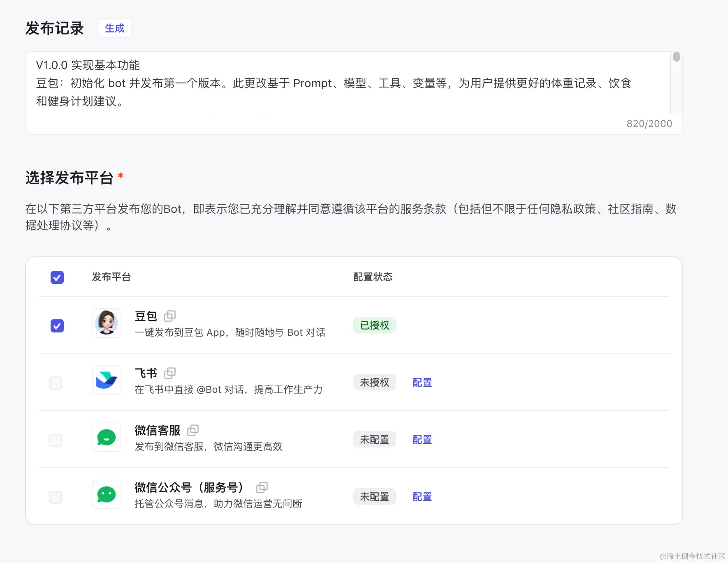Click the description 发布到微信客服，微信沟通更高效

click(209, 447)
